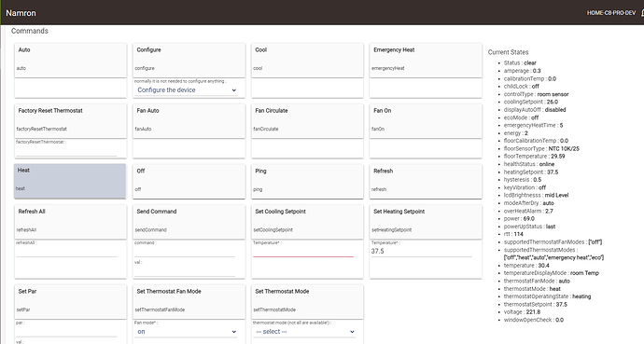Click the Cool command button

pyautogui.click(x=307, y=61)
